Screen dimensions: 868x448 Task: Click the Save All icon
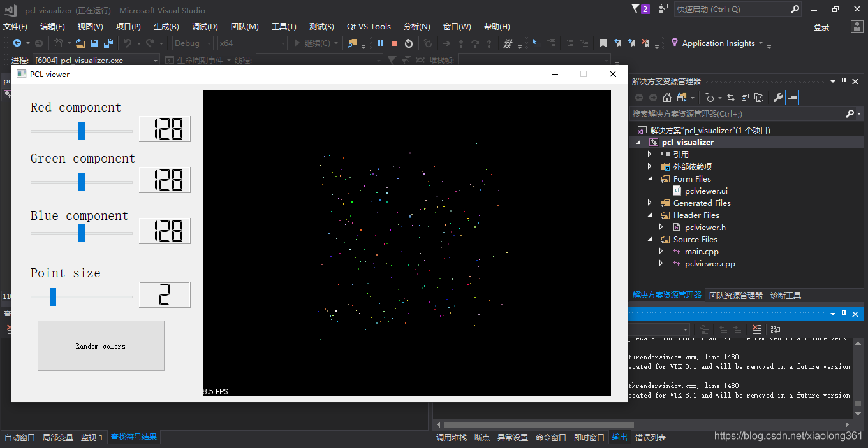108,43
